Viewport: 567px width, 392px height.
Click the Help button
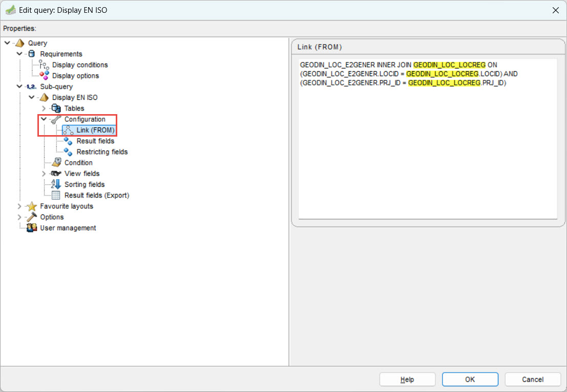[407, 379]
